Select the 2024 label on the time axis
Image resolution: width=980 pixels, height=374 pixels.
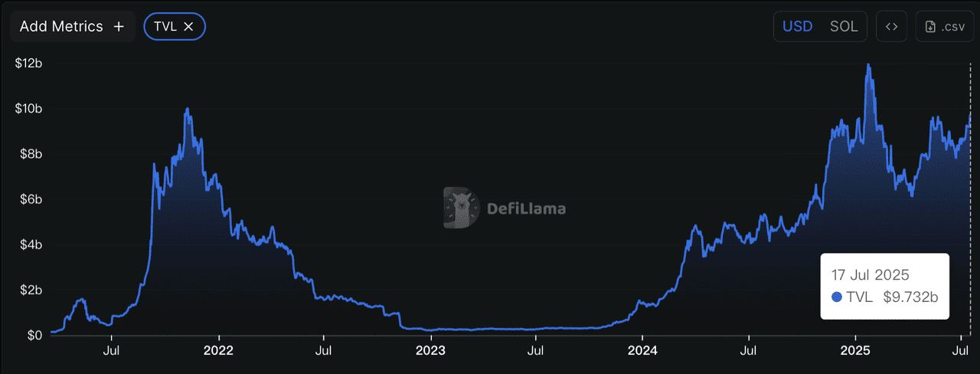pyautogui.click(x=642, y=351)
